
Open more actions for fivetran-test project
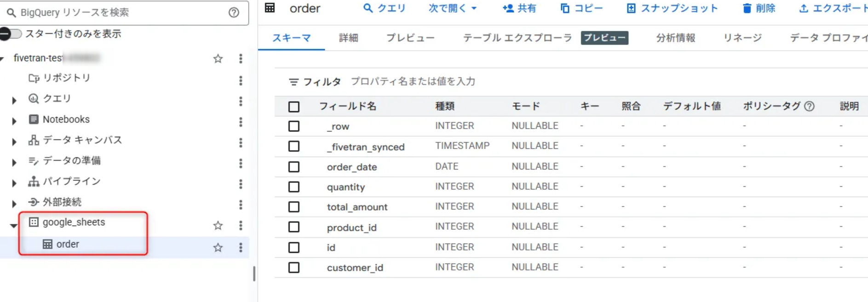(x=241, y=58)
